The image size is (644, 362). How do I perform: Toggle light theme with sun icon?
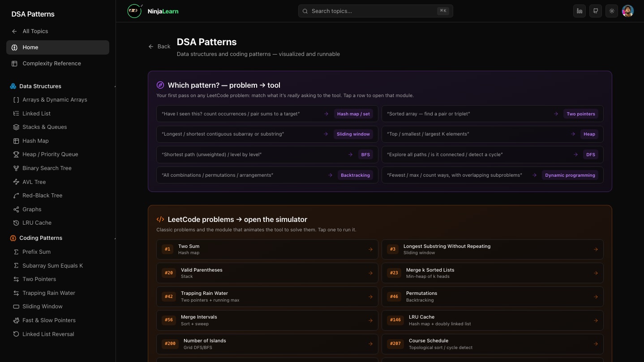point(612,11)
